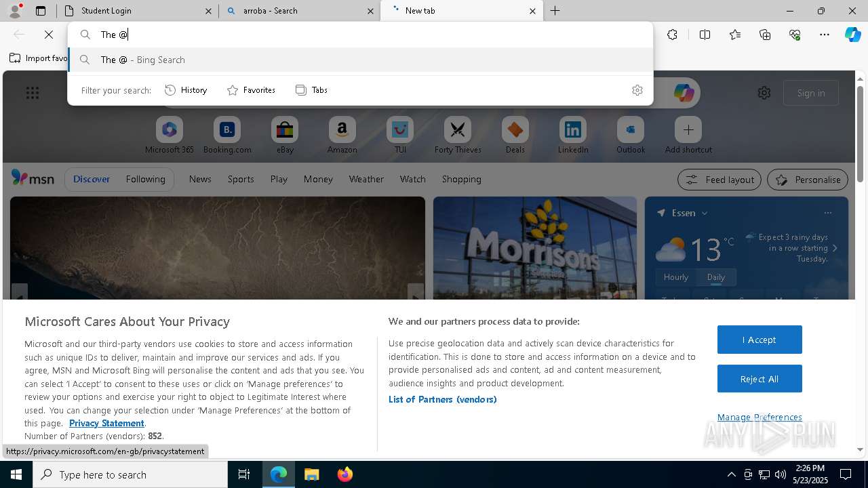
Task: Open the Following feed tab
Action: [x=145, y=179]
